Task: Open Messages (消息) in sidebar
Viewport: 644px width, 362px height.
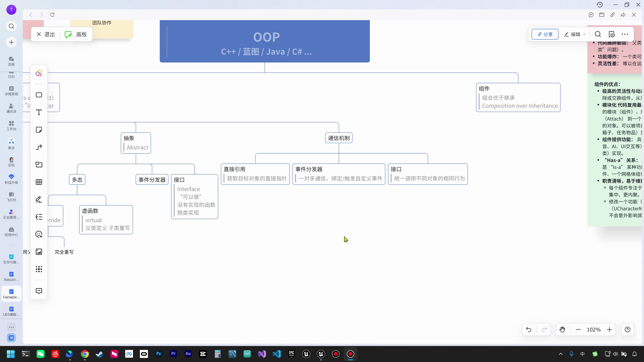Action: tap(11, 61)
